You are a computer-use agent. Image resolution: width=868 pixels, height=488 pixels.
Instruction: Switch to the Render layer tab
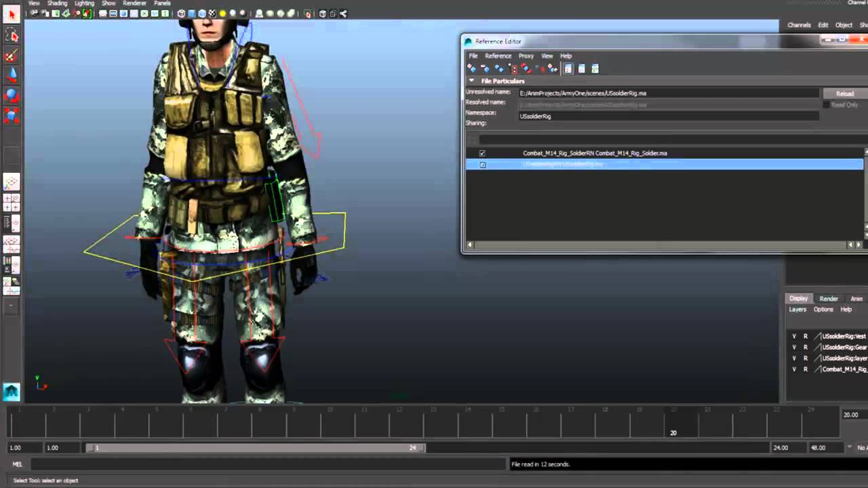click(829, 298)
